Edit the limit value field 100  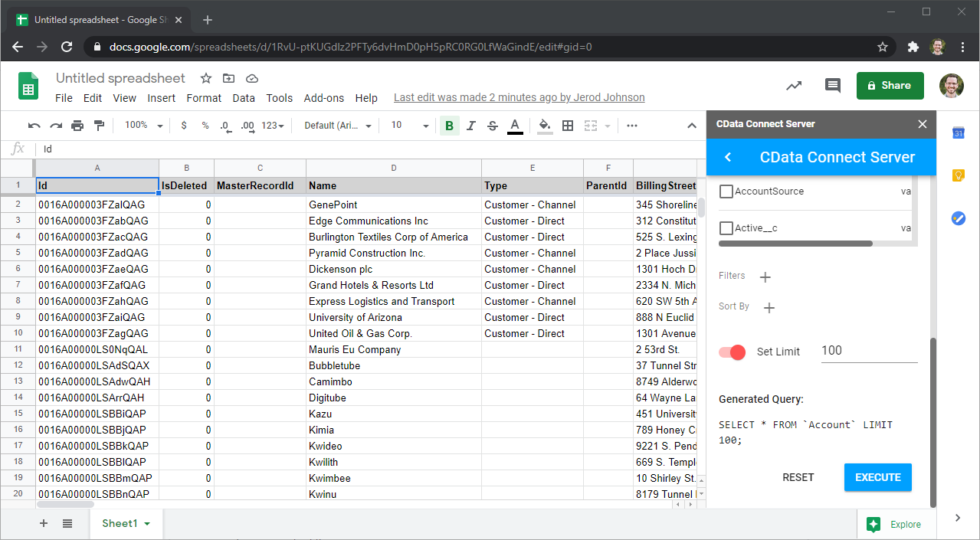point(869,351)
